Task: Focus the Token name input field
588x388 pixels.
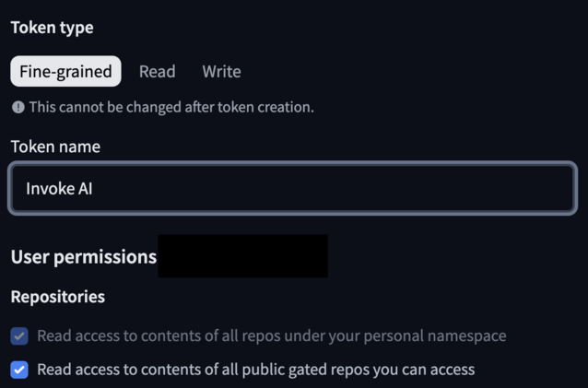Action: point(293,189)
